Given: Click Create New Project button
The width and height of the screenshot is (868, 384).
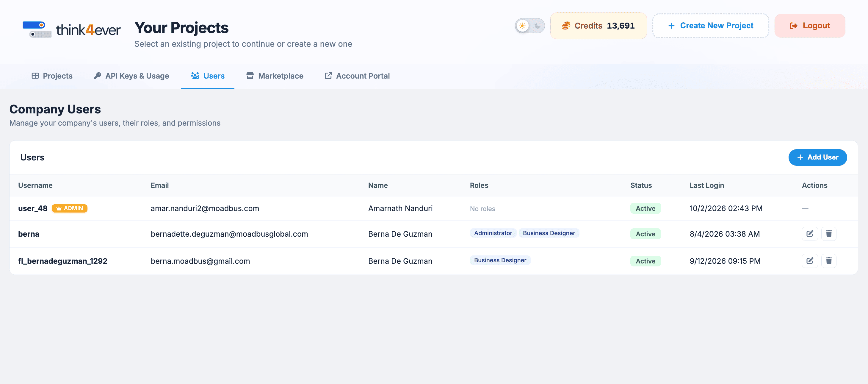Looking at the screenshot, I should (x=711, y=26).
